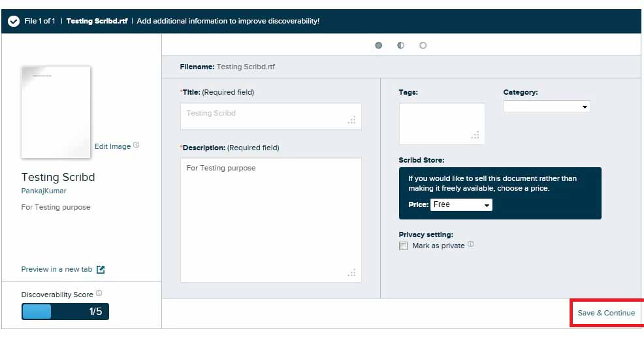Select the half-filled middle step indicator dot
Viewport: 644px width, 337px height.
401,46
